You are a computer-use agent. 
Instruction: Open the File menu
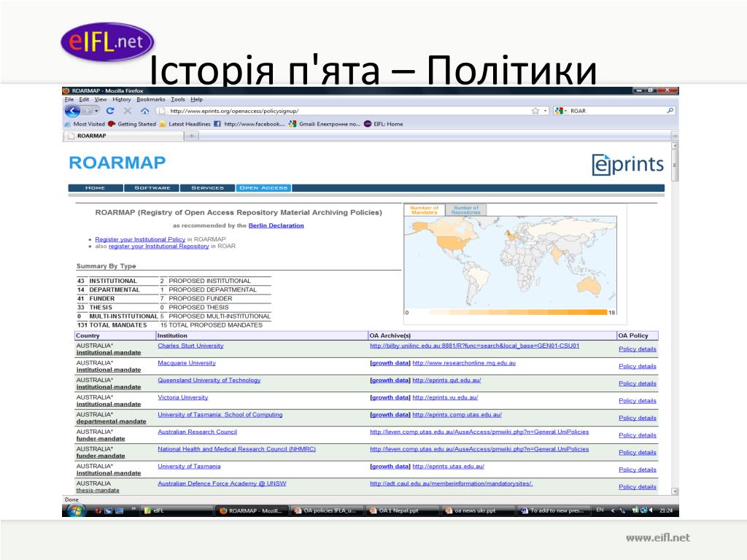(69, 99)
